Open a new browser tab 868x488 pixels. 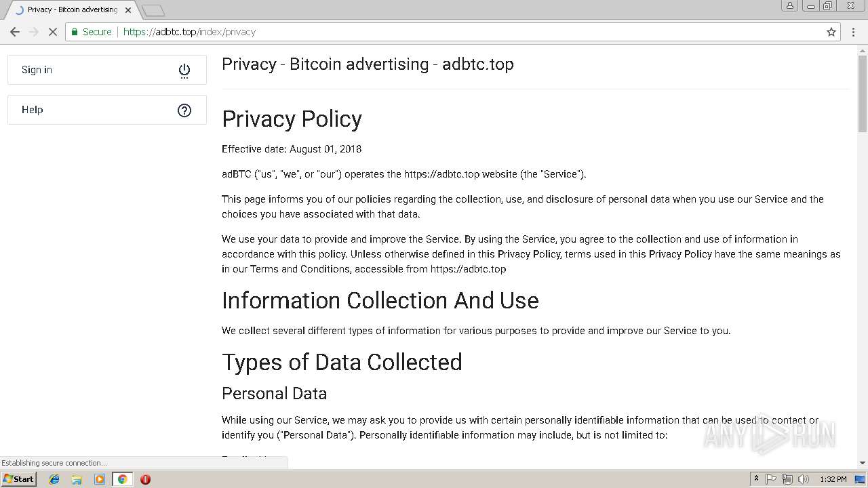(x=154, y=11)
